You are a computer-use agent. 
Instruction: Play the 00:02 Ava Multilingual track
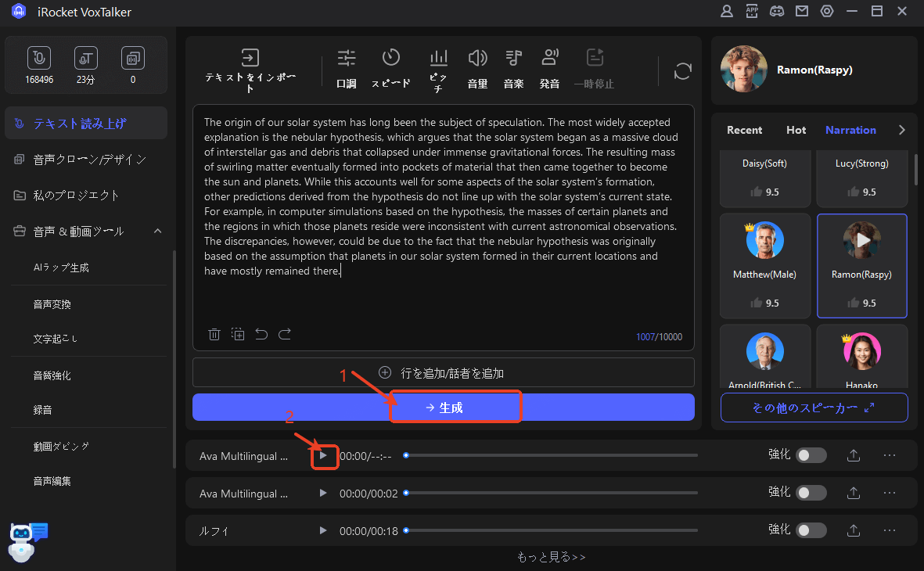[323, 494]
